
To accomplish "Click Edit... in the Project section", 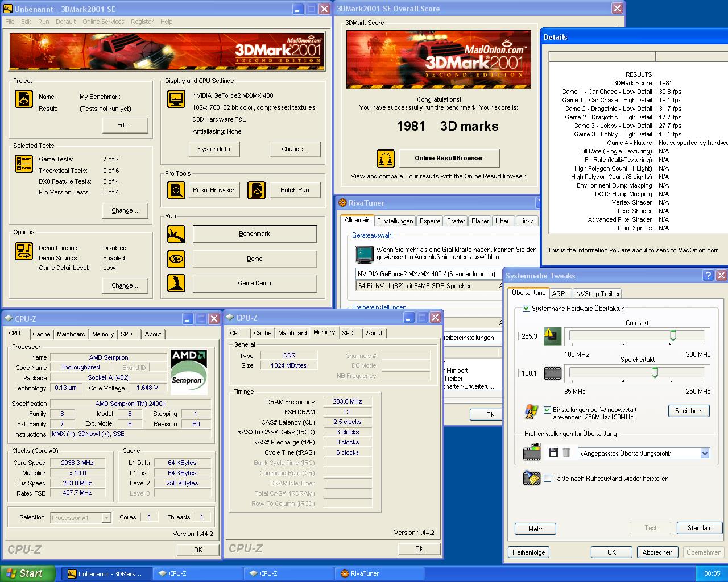I will pos(125,125).
